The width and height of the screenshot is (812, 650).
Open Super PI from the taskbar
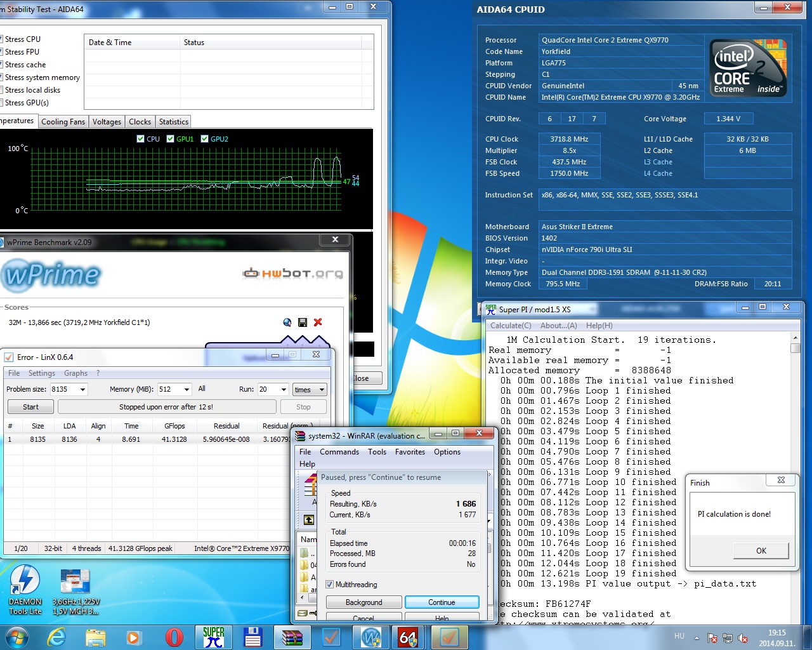pos(214,637)
